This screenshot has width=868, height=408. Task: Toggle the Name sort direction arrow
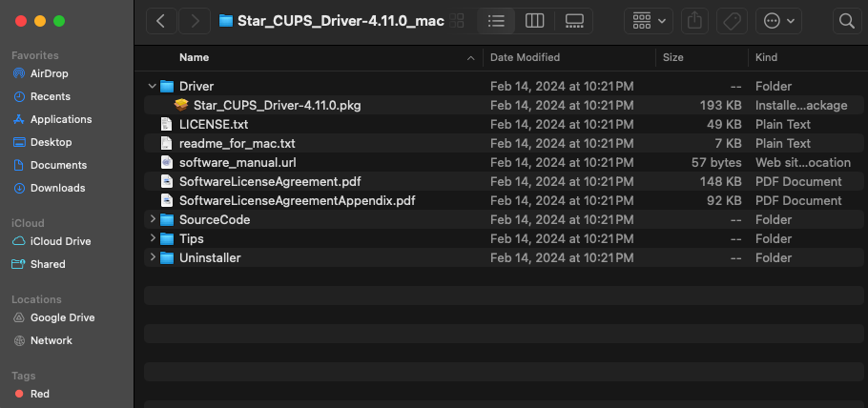coord(471,57)
